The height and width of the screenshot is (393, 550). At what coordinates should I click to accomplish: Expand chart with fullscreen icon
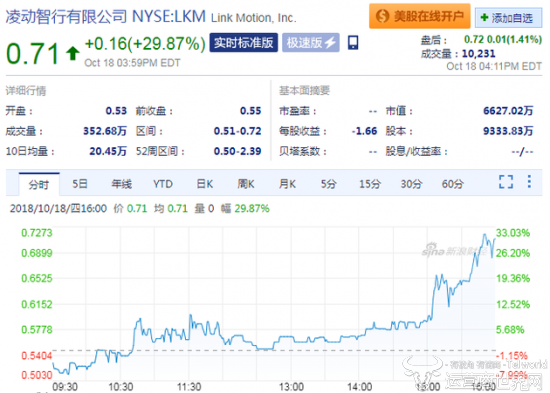tap(506, 182)
